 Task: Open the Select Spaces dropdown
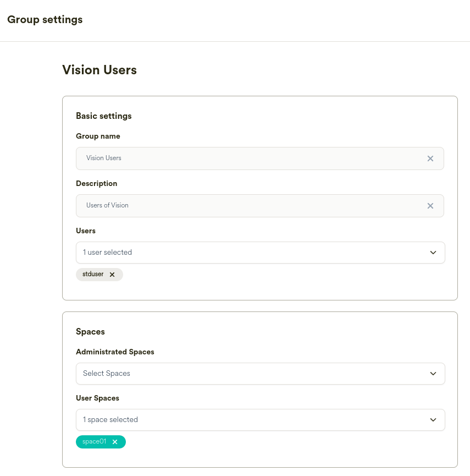260,373
